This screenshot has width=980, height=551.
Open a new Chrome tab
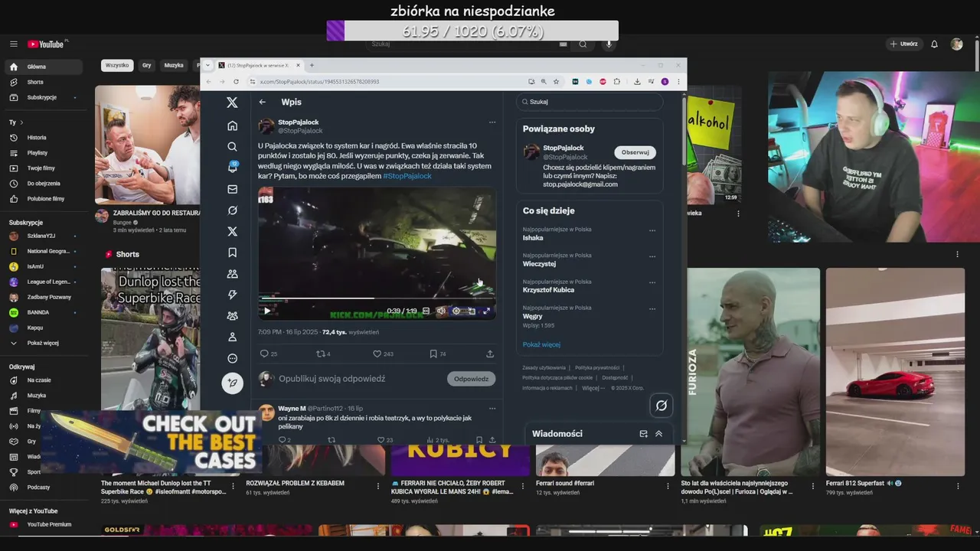point(312,65)
